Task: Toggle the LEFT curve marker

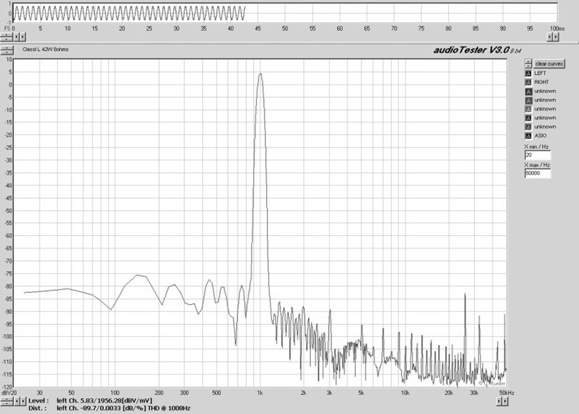Action: [528, 73]
